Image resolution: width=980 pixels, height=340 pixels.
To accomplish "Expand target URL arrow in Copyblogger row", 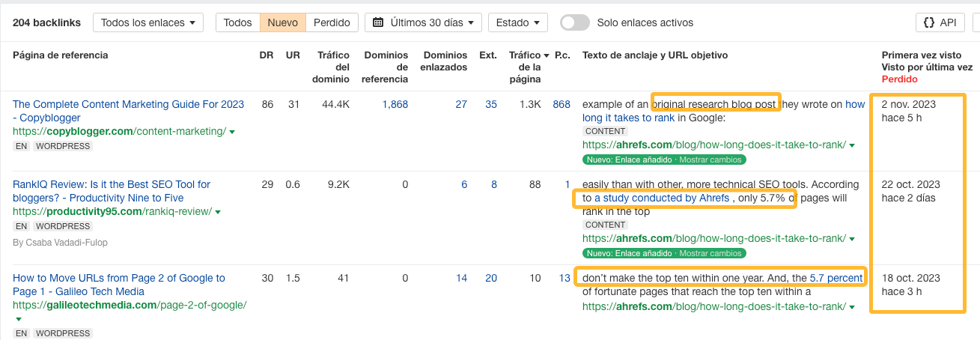I will (x=852, y=145).
